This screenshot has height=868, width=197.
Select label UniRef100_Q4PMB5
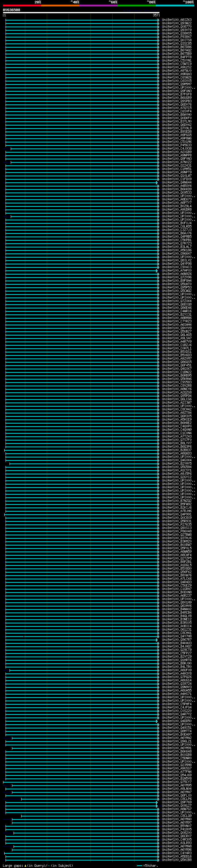[x=176, y=236]
